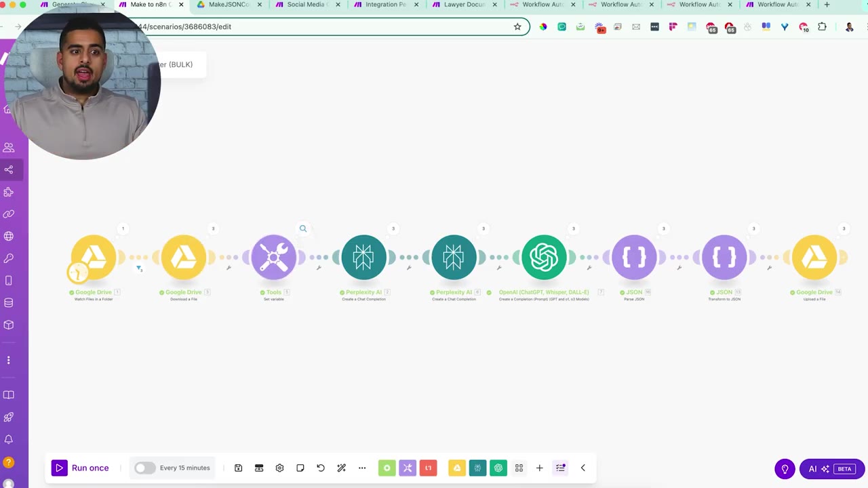Open Devices phone icon in left sidebar
The height and width of the screenshot is (488, 868).
point(9,281)
